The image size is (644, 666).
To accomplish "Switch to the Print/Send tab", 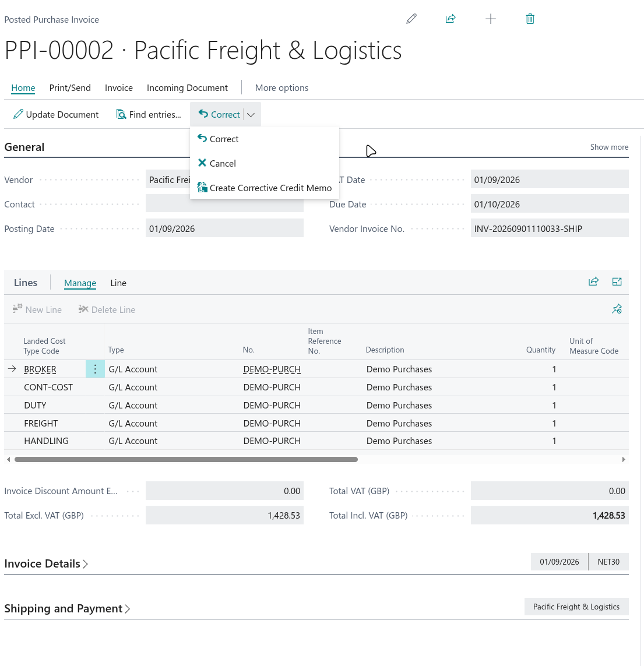I will (x=70, y=88).
